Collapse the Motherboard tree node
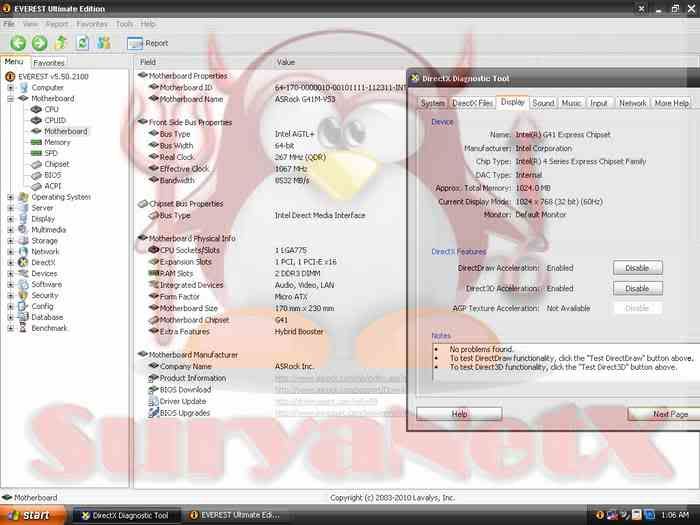This screenshot has height=525, width=700. coord(10,99)
